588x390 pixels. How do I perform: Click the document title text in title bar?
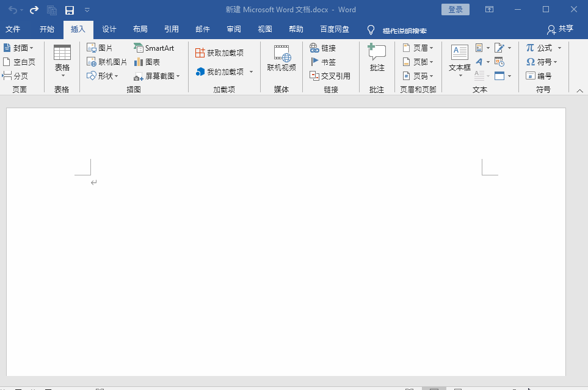point(291,10)
